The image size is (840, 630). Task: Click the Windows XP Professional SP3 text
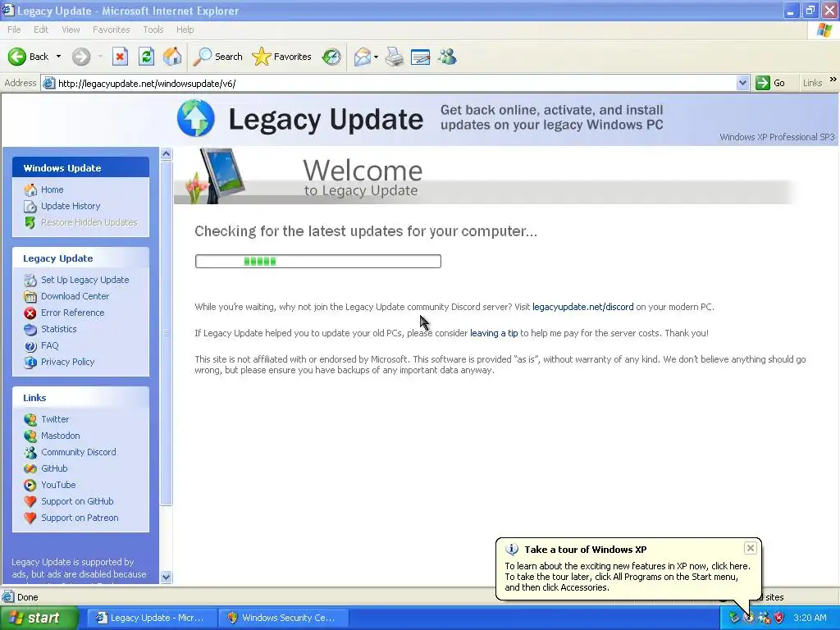[x=777, y=137]
